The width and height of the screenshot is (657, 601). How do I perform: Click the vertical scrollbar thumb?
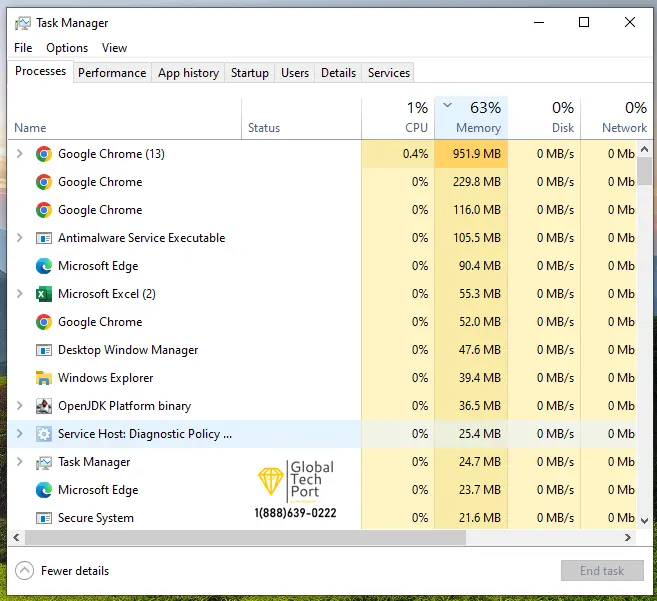[x=644, y=170]
